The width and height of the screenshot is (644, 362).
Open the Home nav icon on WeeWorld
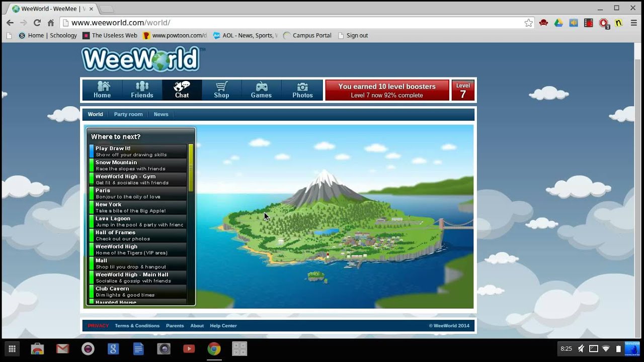102,90
